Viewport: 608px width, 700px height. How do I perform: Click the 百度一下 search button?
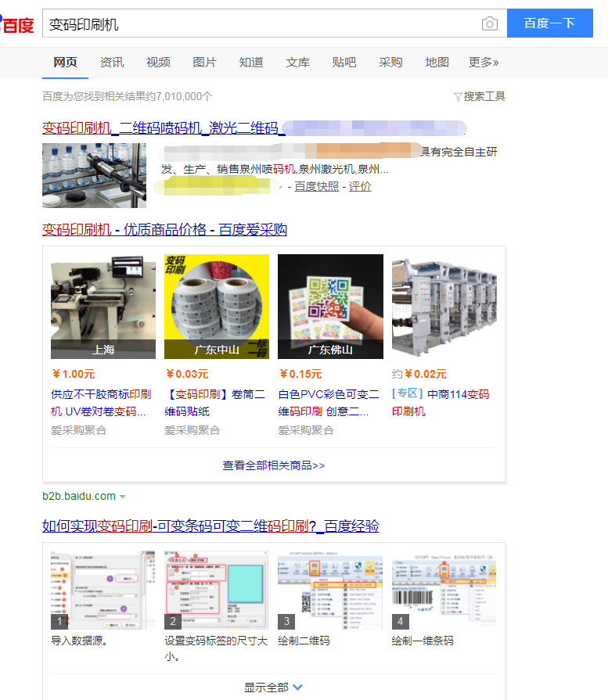(x=550, y=23)
